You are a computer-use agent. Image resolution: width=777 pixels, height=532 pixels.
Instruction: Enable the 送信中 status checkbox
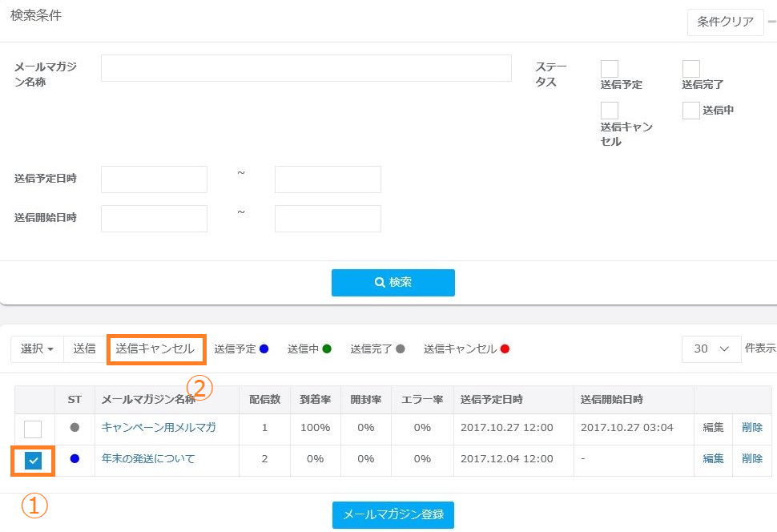690,111
